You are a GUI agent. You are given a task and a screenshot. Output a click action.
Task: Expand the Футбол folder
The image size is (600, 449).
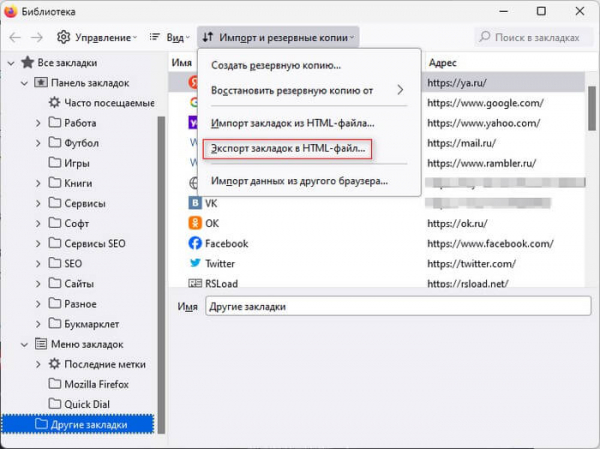(38, 143)
